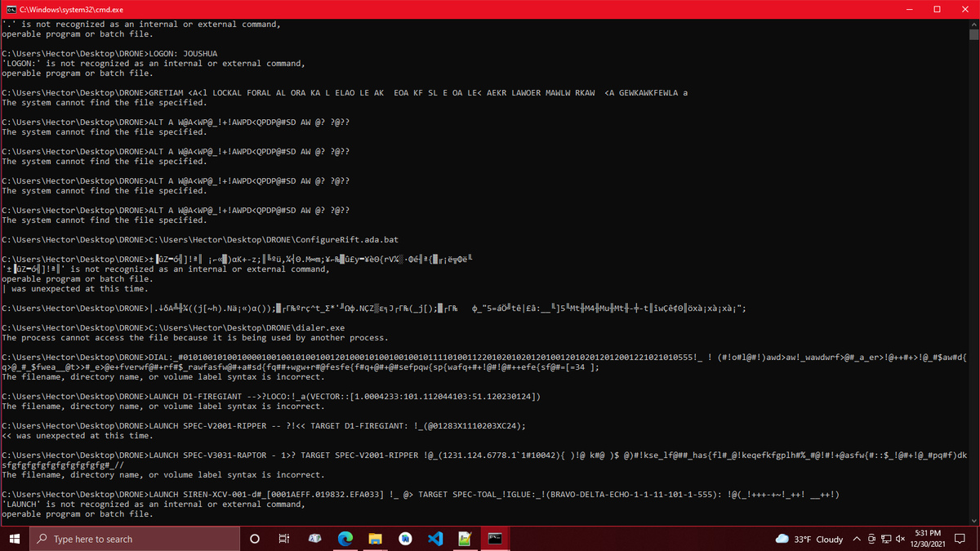This screenshot has height=551, width=980.
Task: Open network status from the system tray
Action: (886, 540)
